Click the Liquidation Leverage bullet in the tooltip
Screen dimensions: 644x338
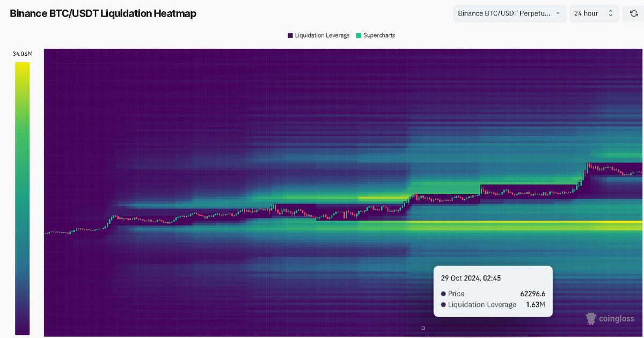[x=444, y=304]
